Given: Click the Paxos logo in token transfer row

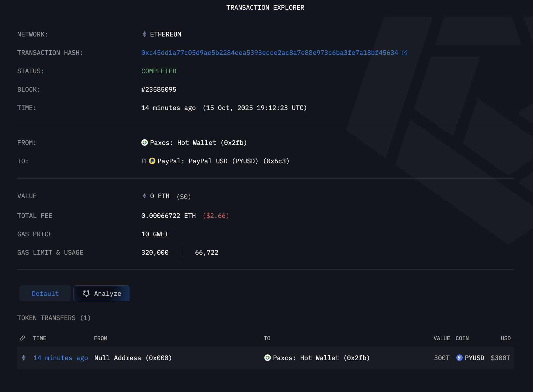Looking at the screenshot, I should pyautogui.click(x=267, y=358).
